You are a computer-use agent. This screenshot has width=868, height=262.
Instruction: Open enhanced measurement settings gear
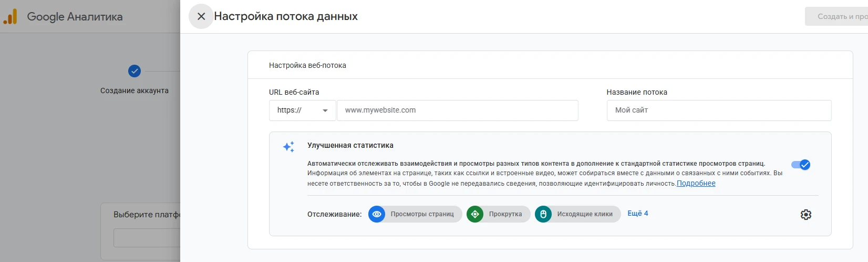pyautogui.click(x=806, y=215)
